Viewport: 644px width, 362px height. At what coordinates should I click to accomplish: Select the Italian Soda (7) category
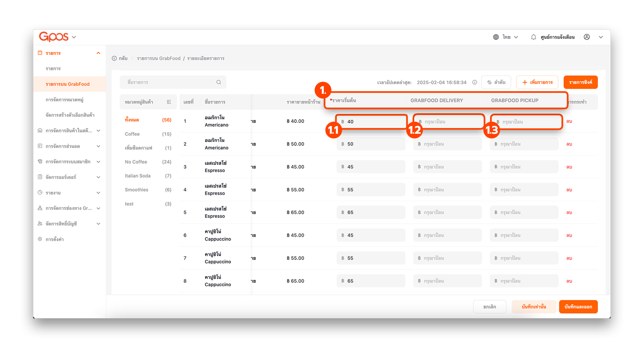click(x=148, y=176)
